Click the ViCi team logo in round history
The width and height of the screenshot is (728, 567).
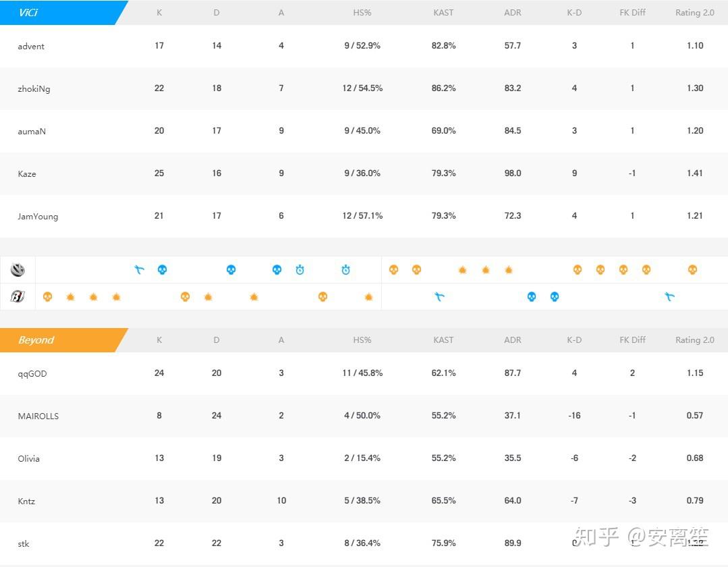tap(18, 270)
